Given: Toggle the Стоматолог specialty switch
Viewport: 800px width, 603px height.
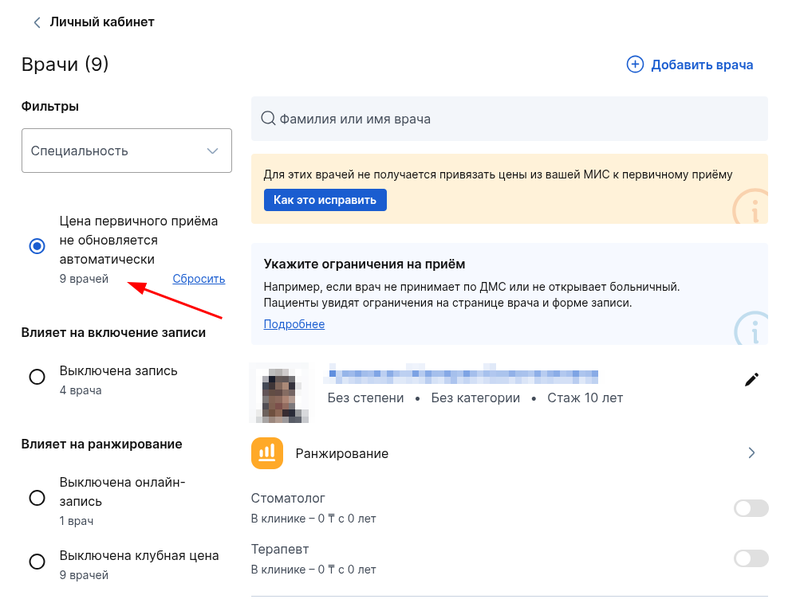Looking at the screenshot, I should 751,508.
